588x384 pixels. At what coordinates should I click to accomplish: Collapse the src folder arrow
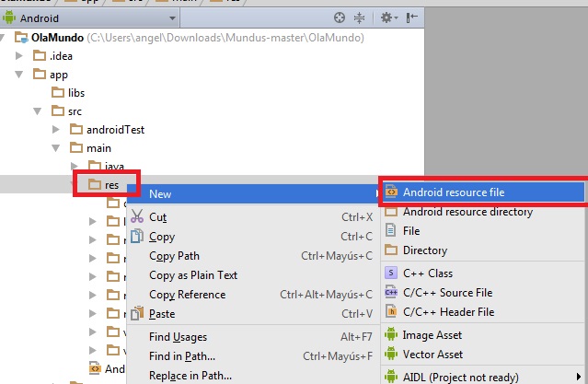pyautogui.click(x=37, y=111)
